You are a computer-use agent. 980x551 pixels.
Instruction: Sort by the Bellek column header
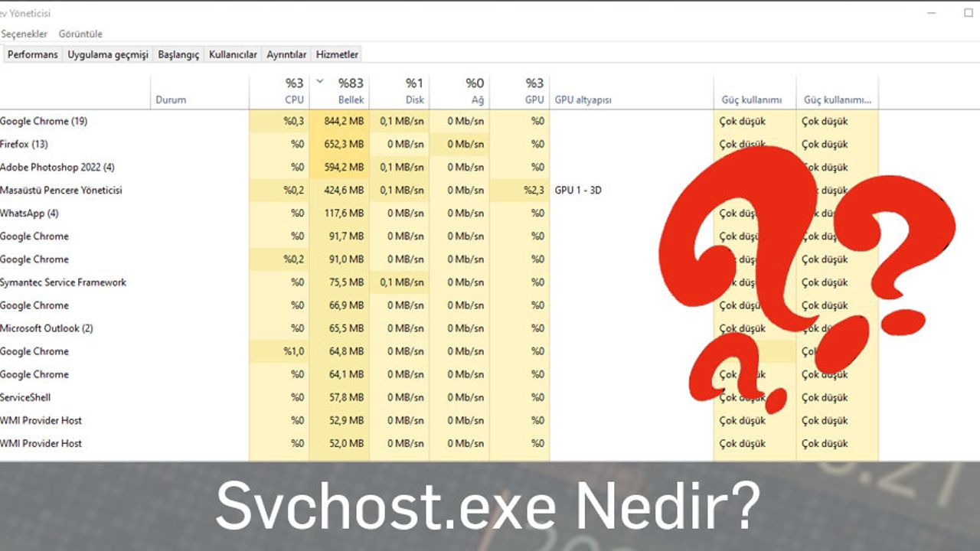point(339,91)
